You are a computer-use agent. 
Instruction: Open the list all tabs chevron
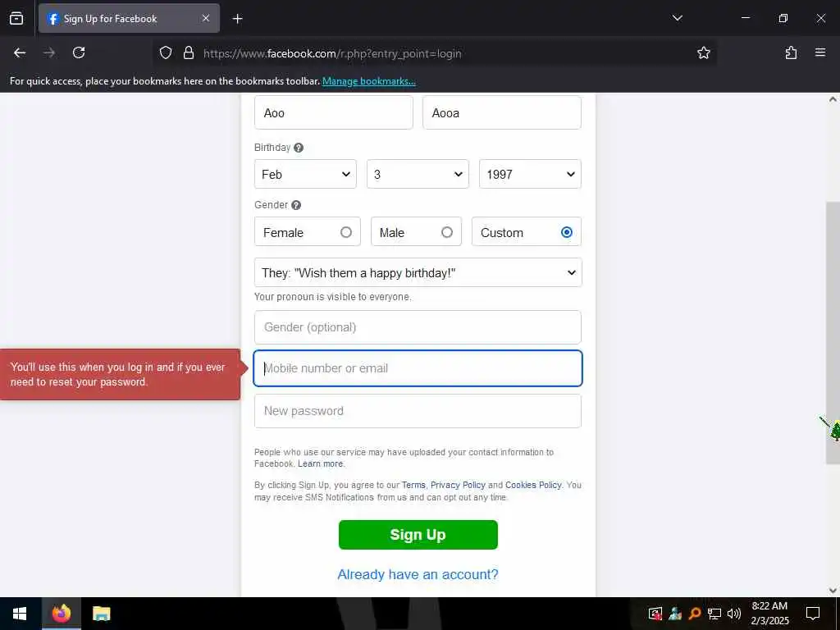pyautogui.click(x=677, y=18)
